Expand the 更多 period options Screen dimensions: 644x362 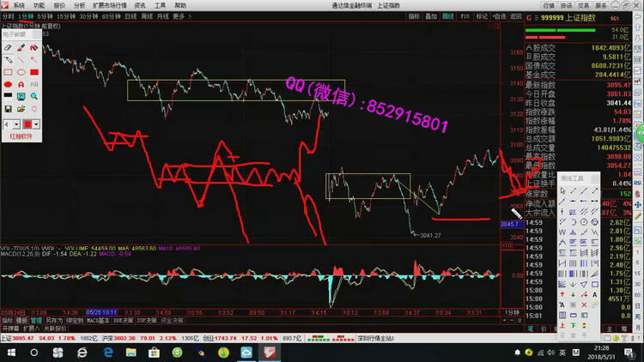click(179, 16)
